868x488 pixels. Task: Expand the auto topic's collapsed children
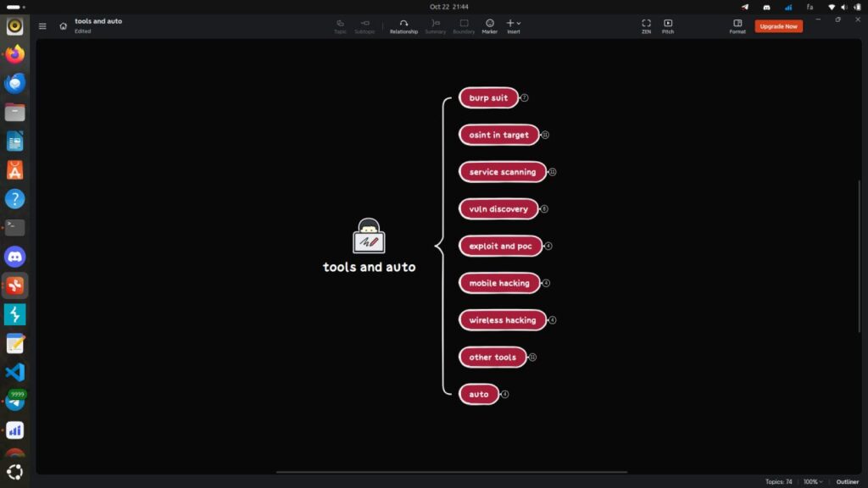[x=504, y=395]
